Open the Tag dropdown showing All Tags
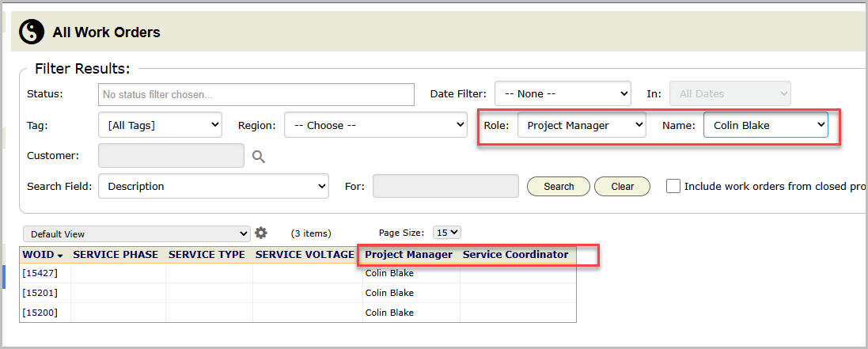 point(160,125)
